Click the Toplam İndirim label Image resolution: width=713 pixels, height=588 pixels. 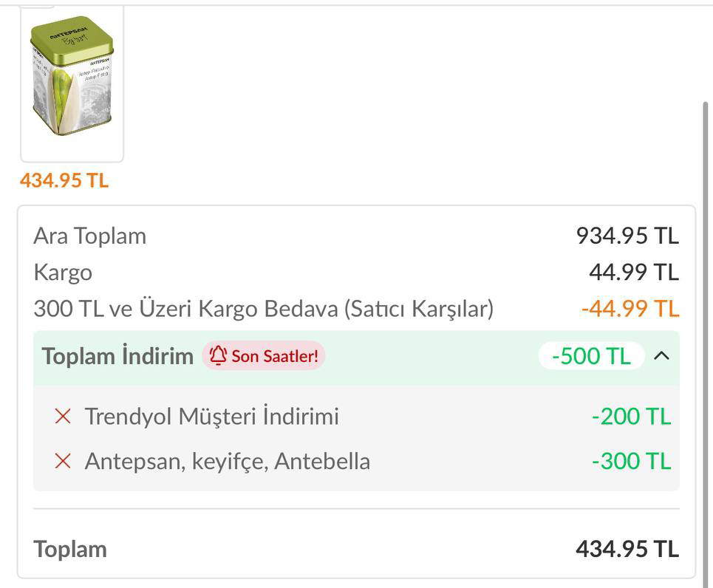[117, 355]
